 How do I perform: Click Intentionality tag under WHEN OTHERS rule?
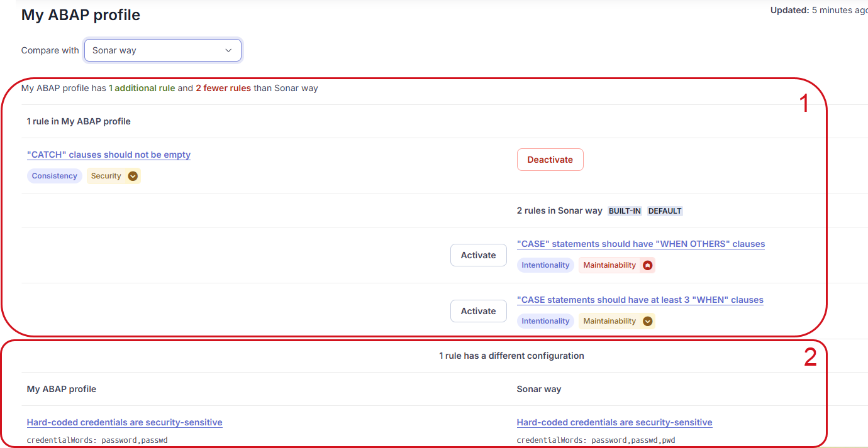click(x=545, y=265)
